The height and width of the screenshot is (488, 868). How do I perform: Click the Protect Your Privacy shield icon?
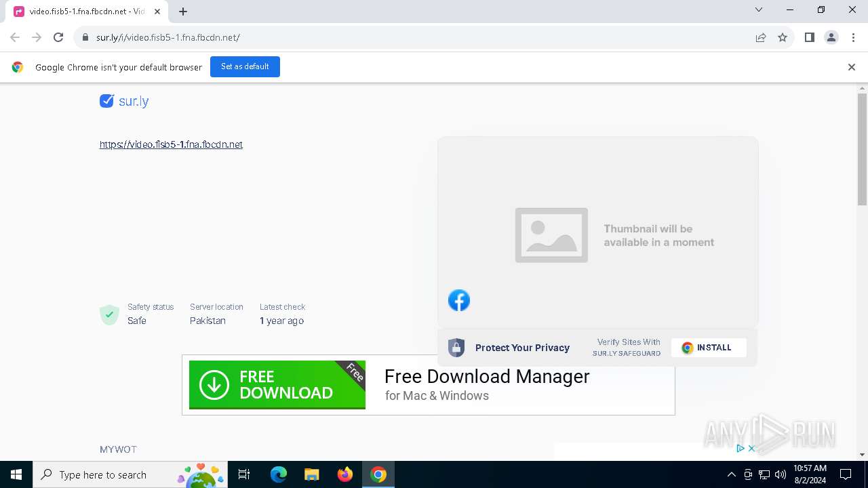coord(456,348)
